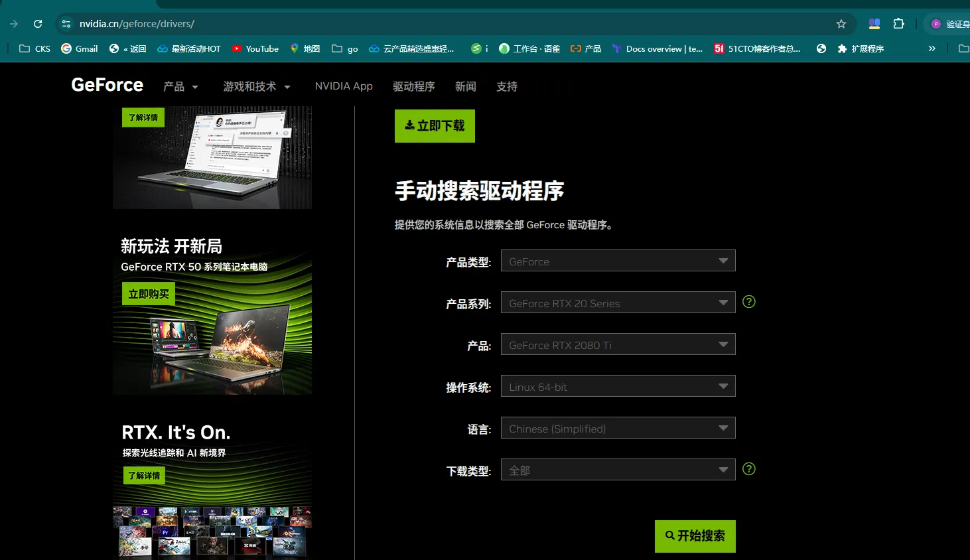Viewport: 970px width, 560px height.
Task: Open the YouTube bookmark
Action: click(255, 48)
